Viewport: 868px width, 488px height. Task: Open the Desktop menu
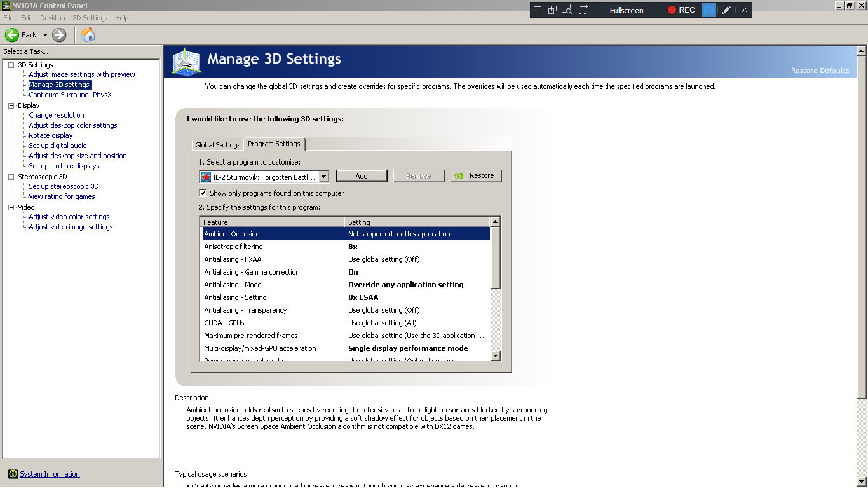53,18
